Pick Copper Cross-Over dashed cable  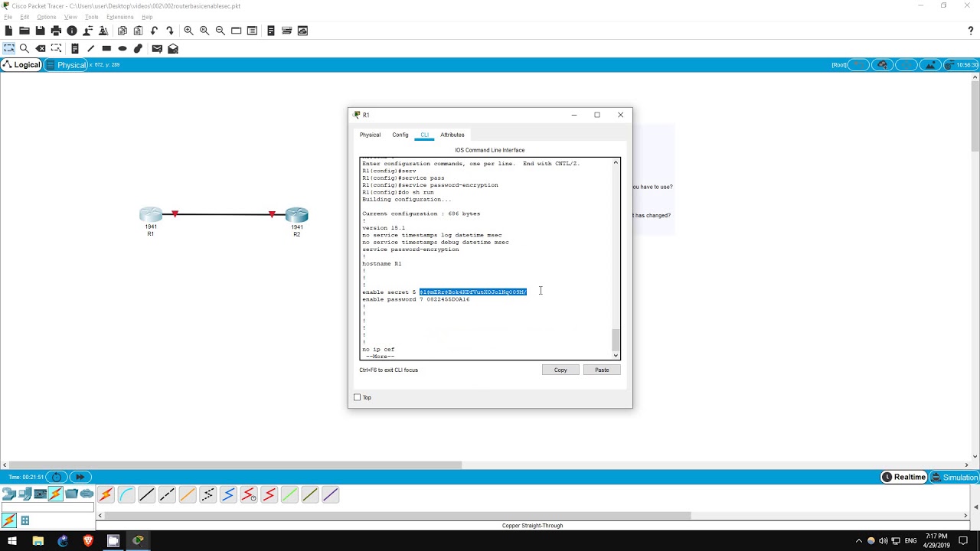167,495
